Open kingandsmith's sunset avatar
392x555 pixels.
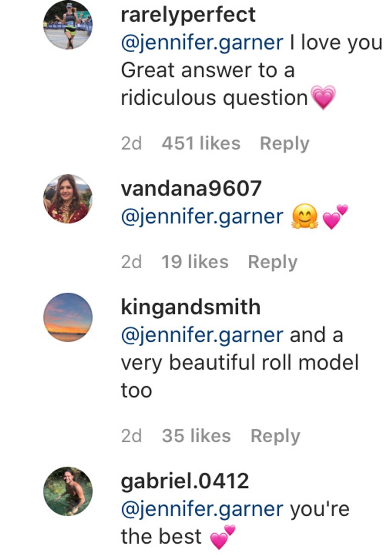68,317
